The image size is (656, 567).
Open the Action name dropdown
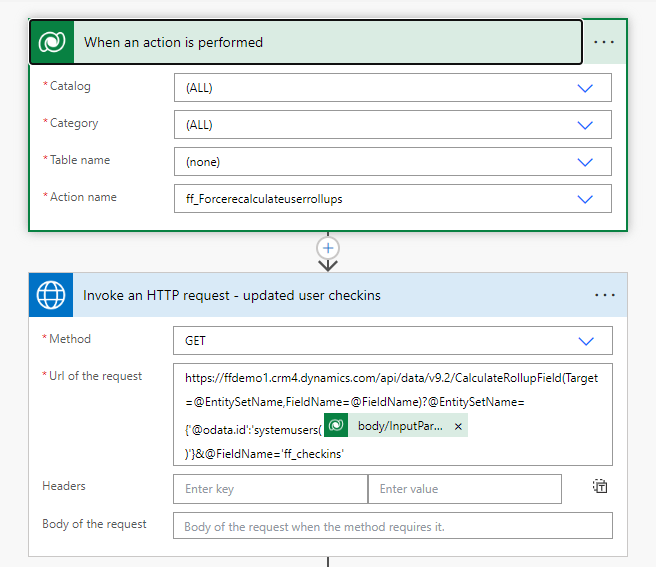click(x=586, y=199)
